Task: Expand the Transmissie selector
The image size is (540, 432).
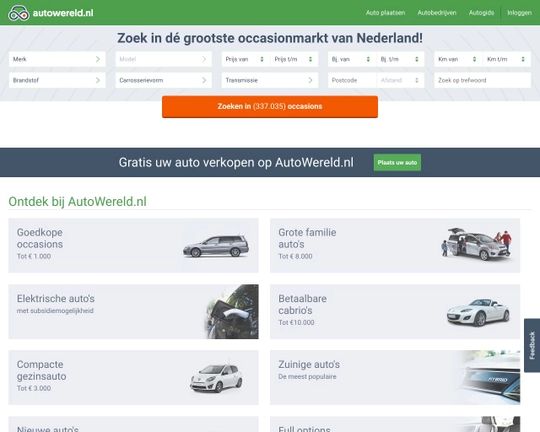Action: tap(270, 80)
